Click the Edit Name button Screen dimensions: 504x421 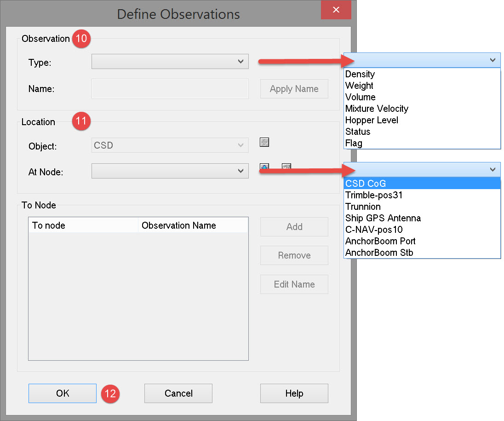tap(294, 284)
